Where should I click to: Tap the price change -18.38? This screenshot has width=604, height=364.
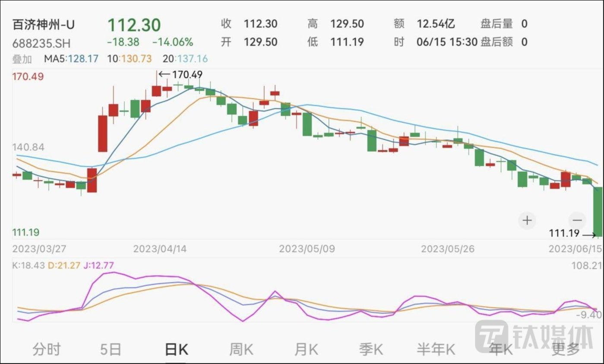tap(123, 42)
